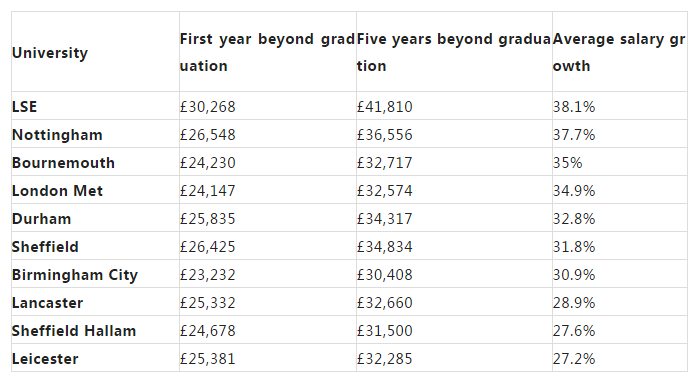The width and height of the screenshot is (694, 379).
Task: Click the LSE university name cell
Action: pyautogui.click(x=24, y=107)
